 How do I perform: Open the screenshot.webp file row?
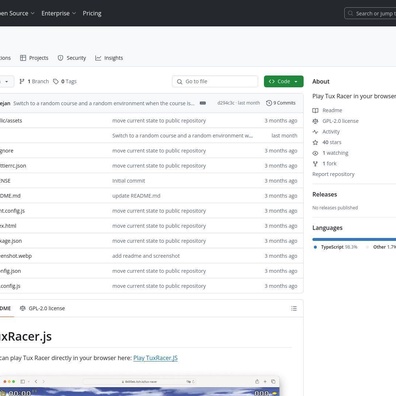tap(151, 256)
